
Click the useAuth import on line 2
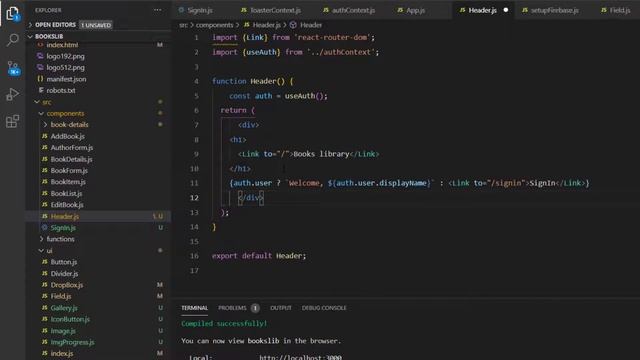point(261,52)
